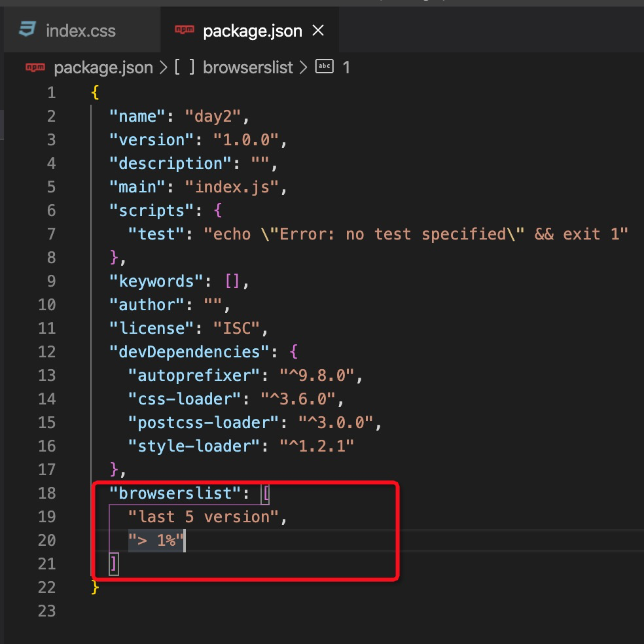Expand breadcrumb chevron after package.json
The image size is (644, 644).
point(164,67)
